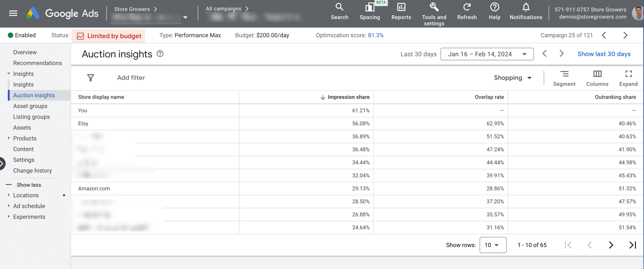Open Assets in the sidebar
The width and height of the screenshot is (644, 269).
click(x=22, y=127)
